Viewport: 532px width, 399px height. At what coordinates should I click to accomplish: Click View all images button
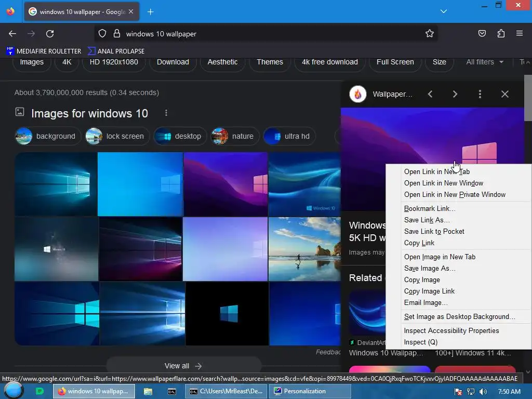[x=183, y=366]
